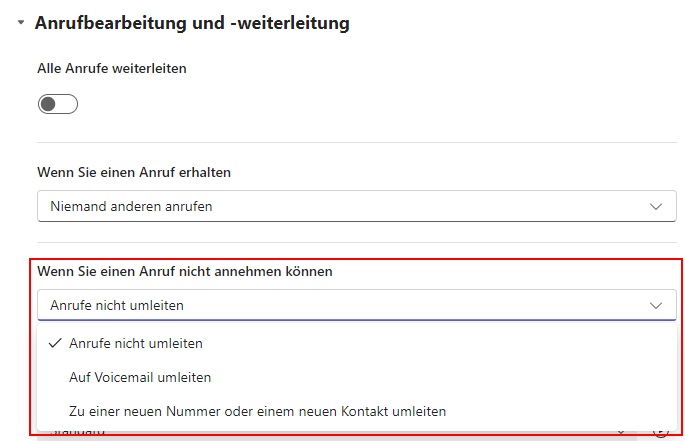Click the chevron of the partly hidden Standard field
The image size is (685, 441).
pos(621,434)
